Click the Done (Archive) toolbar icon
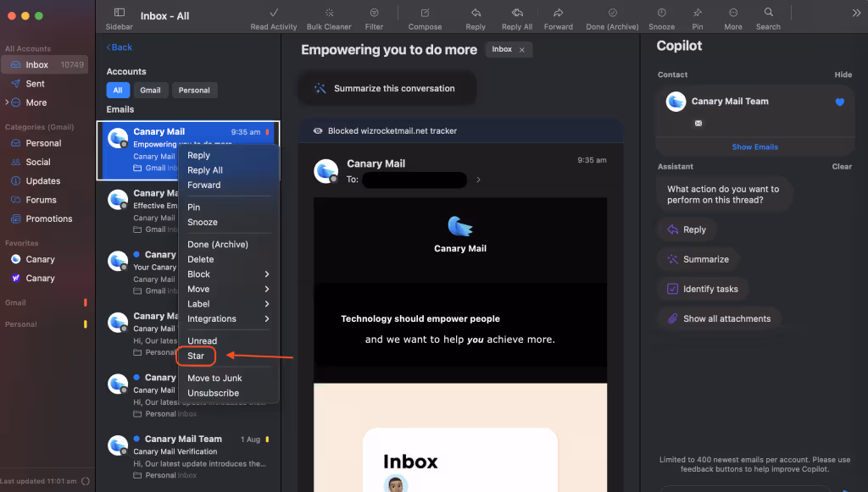 pyautogui.click(x=612, y=13)
